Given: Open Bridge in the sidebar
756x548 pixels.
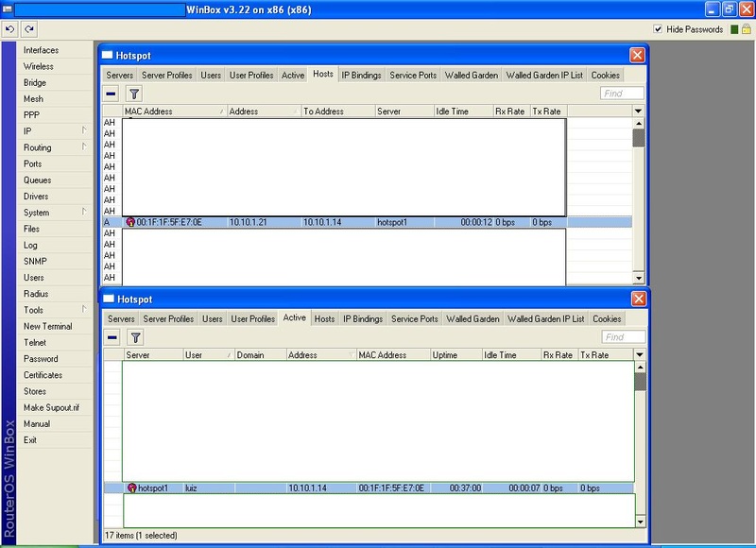Looking at the screenshot, I should click(35, 82).
